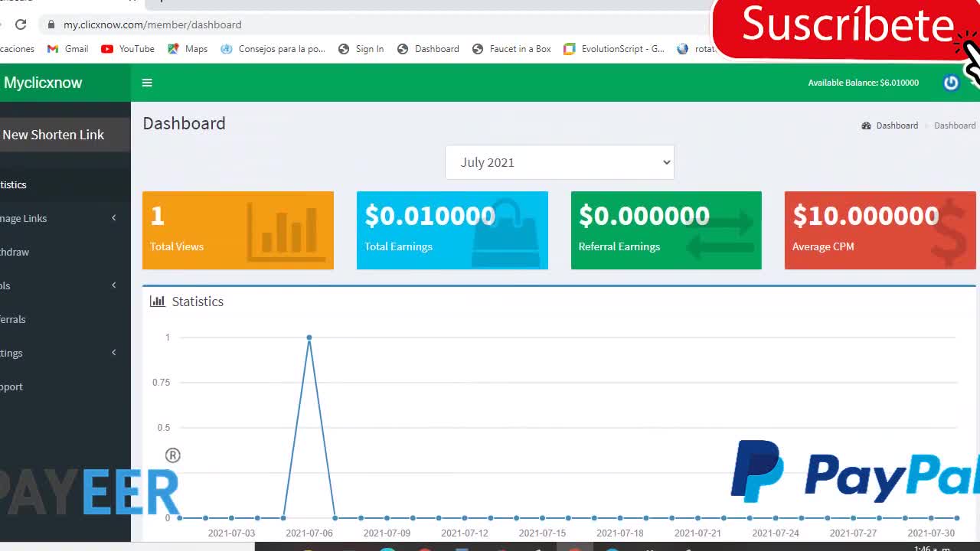Open the Consejos para la po... bookmark

[273, 48]
